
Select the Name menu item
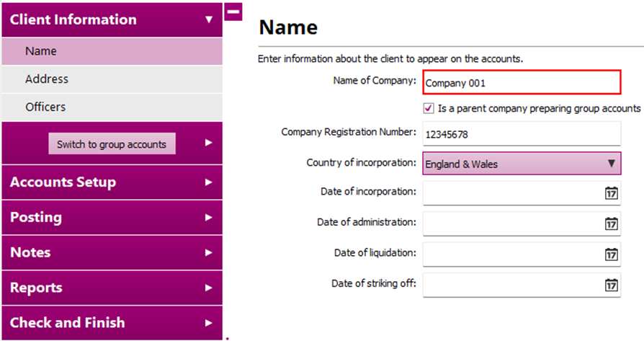pyautogui.click(x=112, y=52)
